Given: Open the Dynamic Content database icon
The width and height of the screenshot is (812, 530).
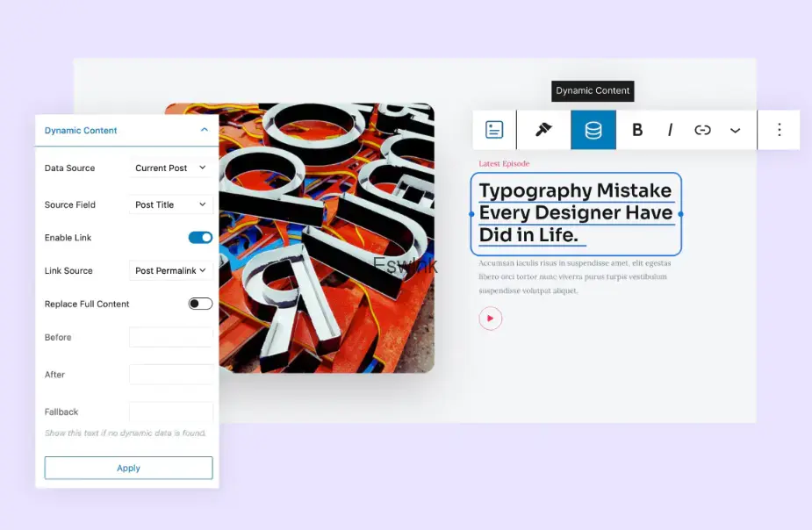Looking at the screenshot, I should click(x=593, y=130).
